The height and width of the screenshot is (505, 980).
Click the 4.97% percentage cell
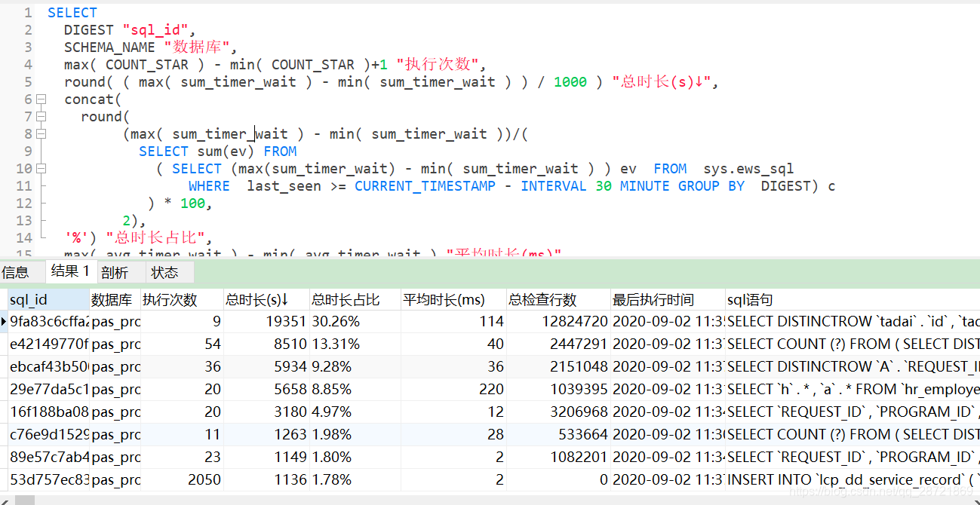(355, 412)
